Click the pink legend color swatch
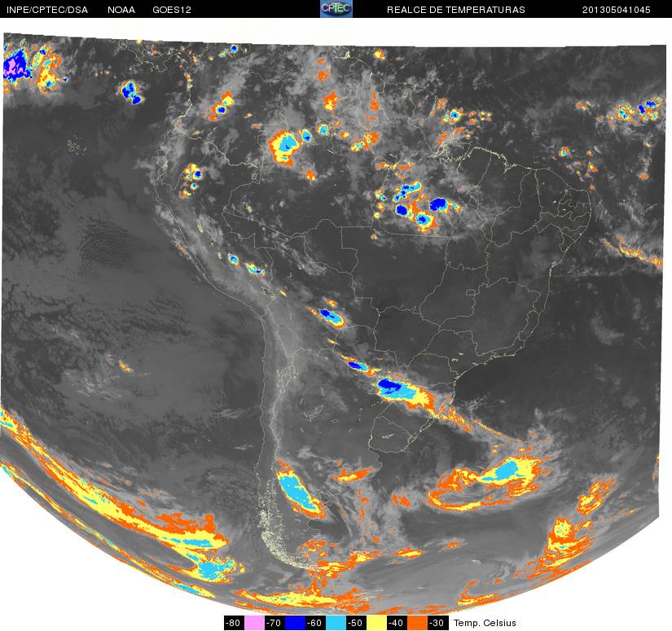The image size is (672, 631). point(254,623)
